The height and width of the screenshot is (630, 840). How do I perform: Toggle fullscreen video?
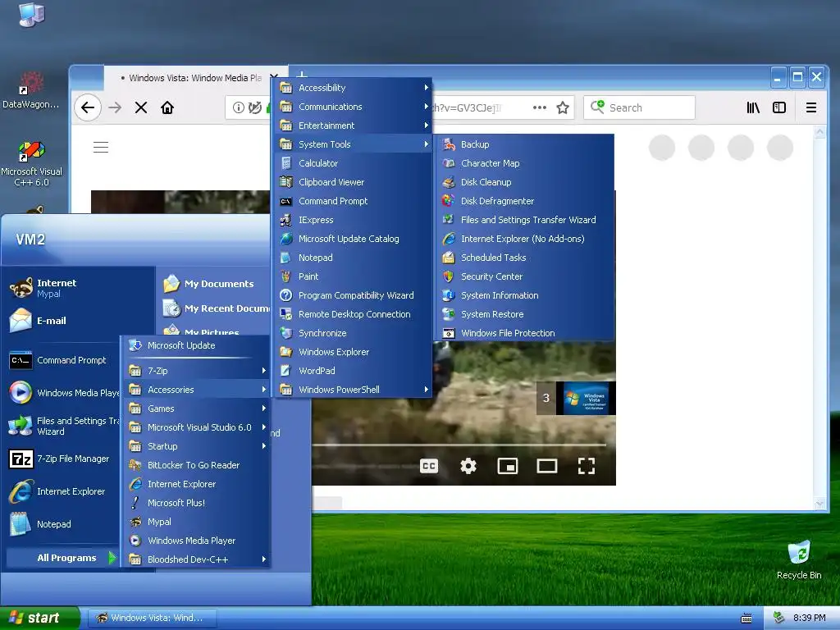587,466
